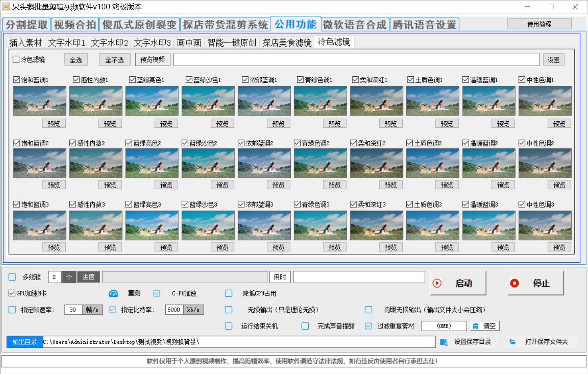Open the 微软语音合成 tab
588x374 pixels.
coord(354,24)
